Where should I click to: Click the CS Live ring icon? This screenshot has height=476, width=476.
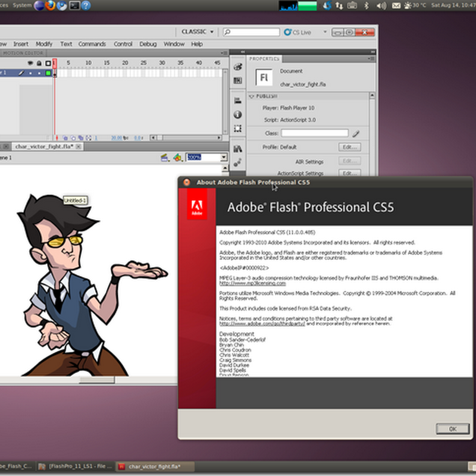tap(287, 32)
